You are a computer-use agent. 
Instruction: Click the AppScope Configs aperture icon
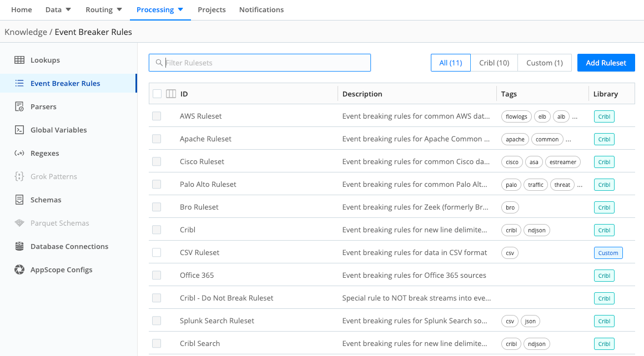click(x=19, y=269)
